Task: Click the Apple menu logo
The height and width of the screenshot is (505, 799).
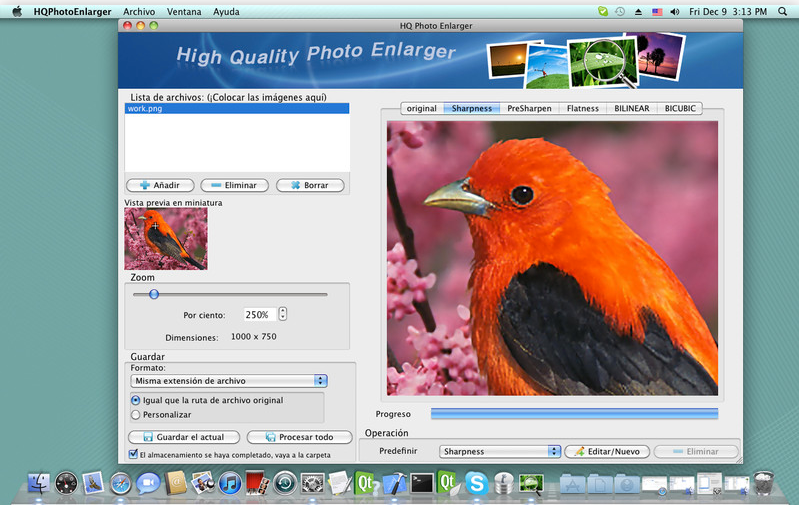Action: tap(17, 11)
